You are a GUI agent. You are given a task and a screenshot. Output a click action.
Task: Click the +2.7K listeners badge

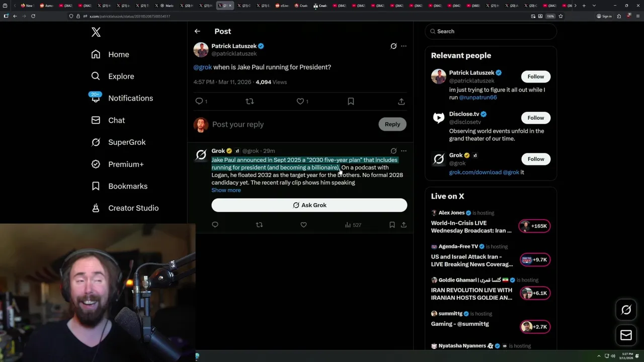point(535,327)
